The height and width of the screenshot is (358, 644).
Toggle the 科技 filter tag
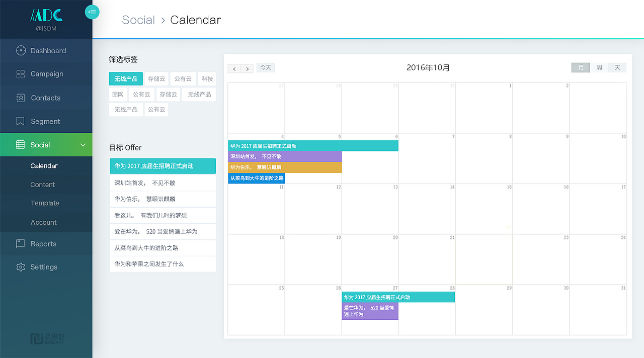pos(207,79)
